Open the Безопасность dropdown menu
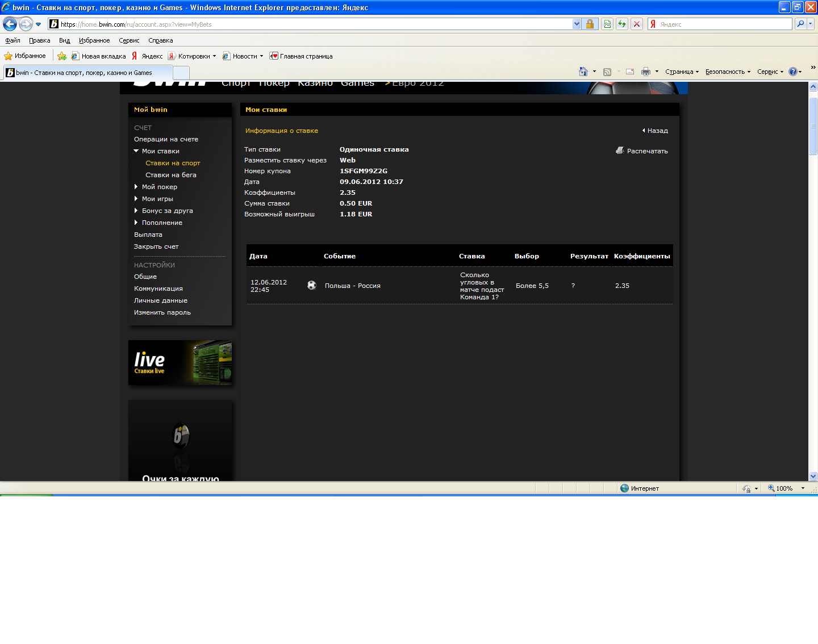Screen dimensions: 818x644 (x=728, y=72)
